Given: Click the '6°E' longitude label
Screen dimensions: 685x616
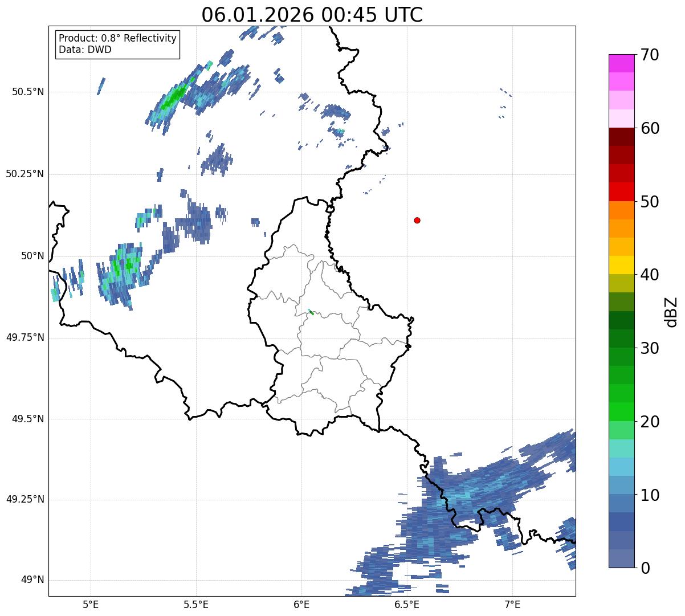Looking at the screenshot, I should (301, 604).
